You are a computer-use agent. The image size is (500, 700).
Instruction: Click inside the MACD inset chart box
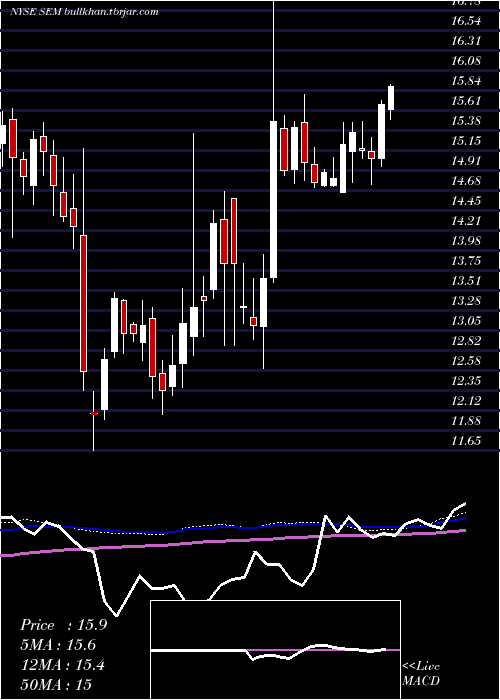[x=275, y=650]
